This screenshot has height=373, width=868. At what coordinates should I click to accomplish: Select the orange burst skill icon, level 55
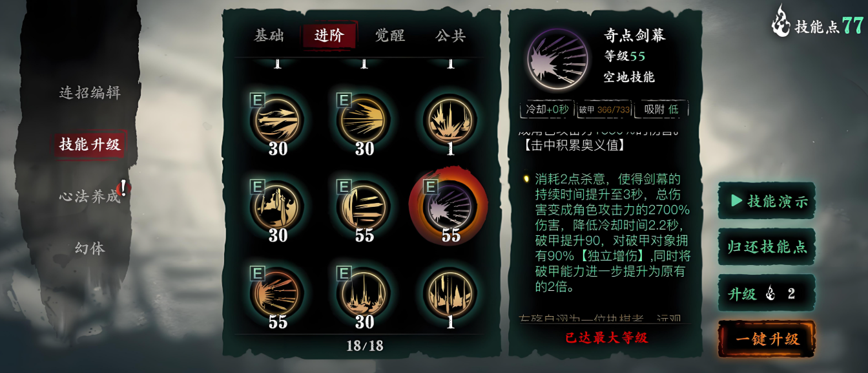[x=278, y=293]
